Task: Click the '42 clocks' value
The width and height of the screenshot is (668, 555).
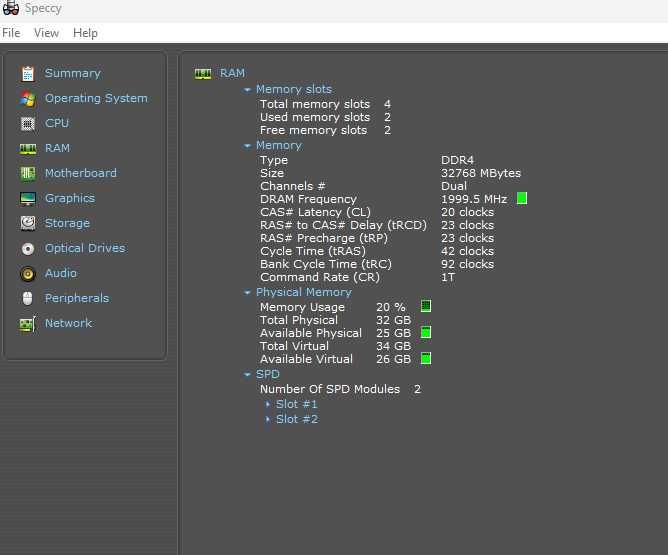Action: click(467, 251)
